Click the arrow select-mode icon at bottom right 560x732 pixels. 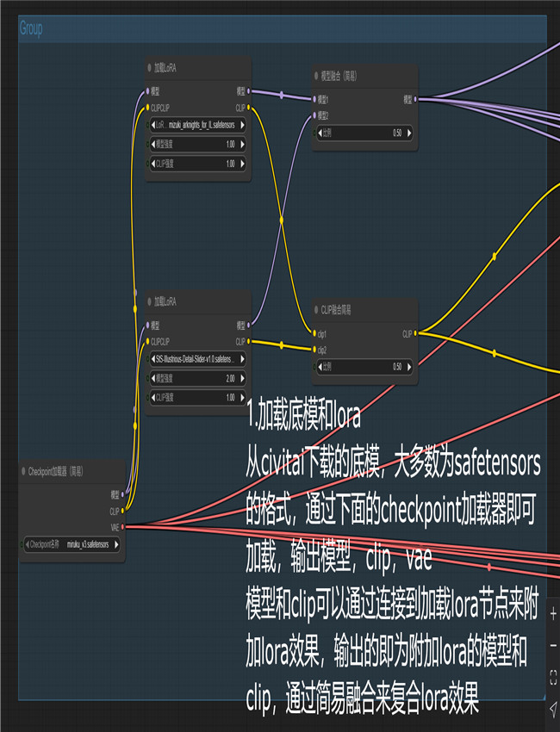[552, 706]
